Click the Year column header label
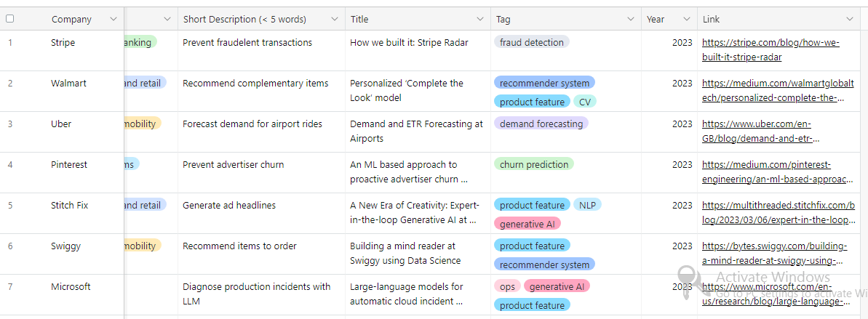The image size is (868, 319). 656,20
